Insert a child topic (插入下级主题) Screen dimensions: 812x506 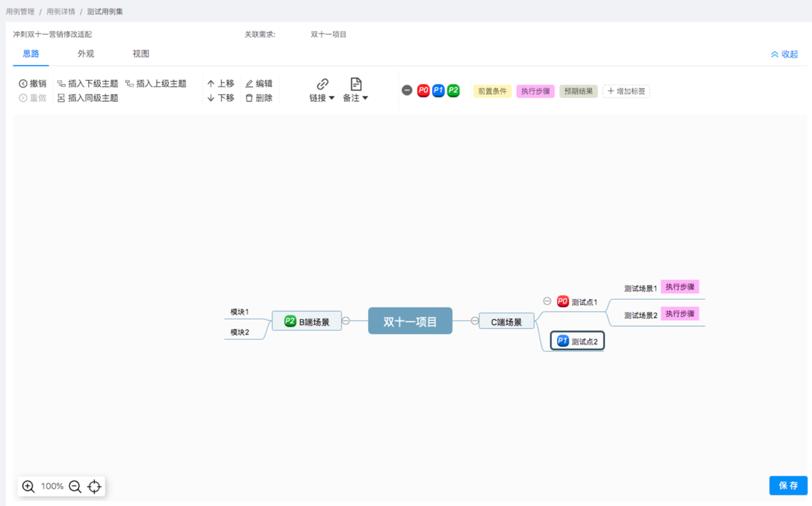[89, 84]
